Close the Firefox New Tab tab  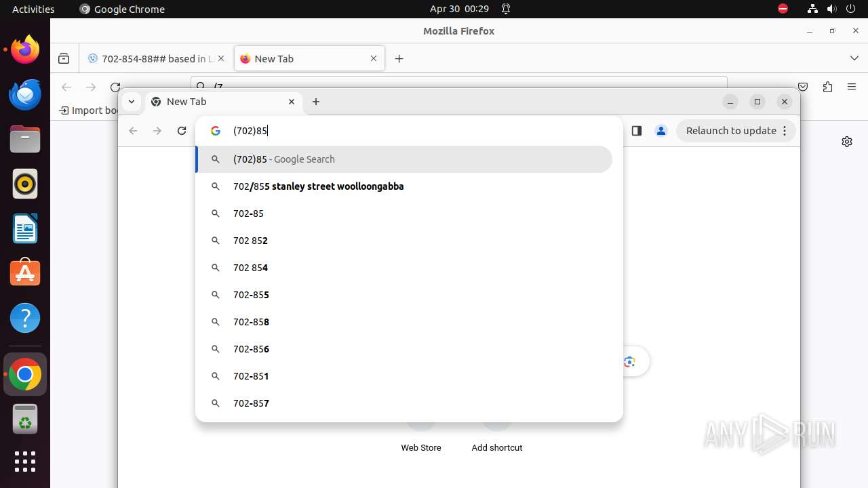[374, 58]
